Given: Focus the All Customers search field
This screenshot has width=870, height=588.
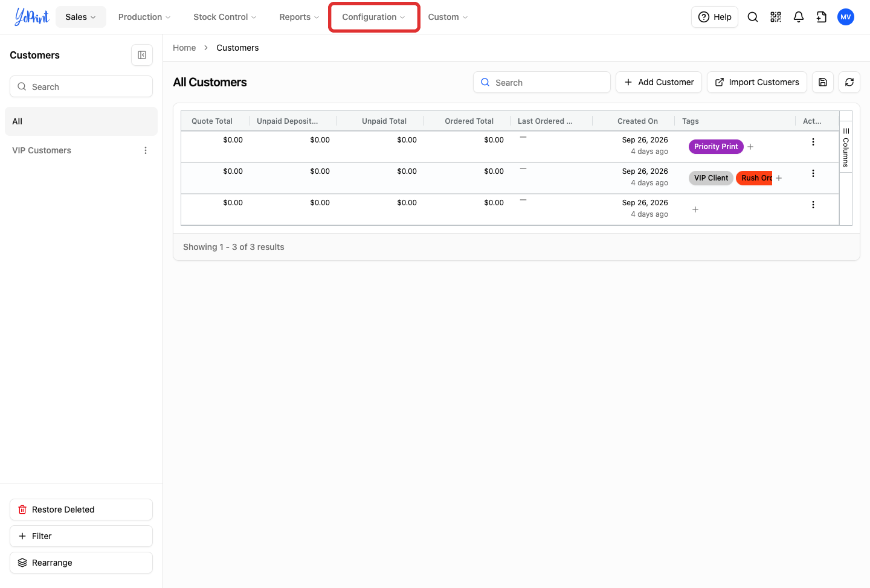Looking at the screenshot, I should (542, 82).
